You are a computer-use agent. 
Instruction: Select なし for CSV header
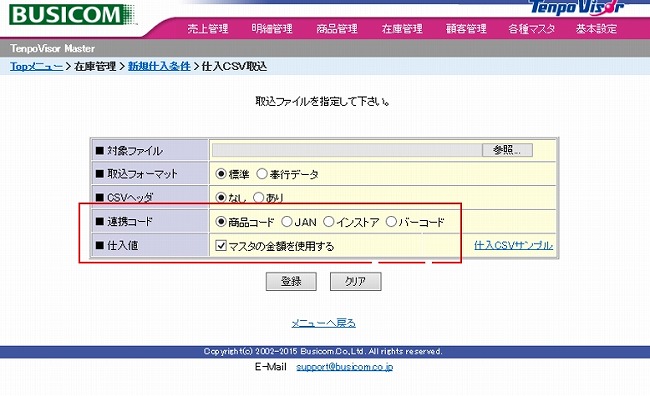pyautogui.click(x=221, y=198)
